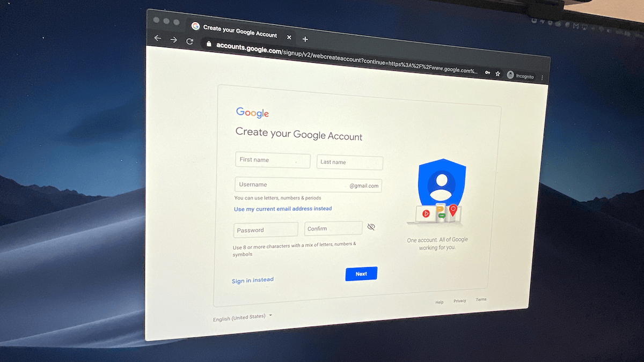Toggle password visibility with the eye icon
644x362 pixels.
click(371, 227)
